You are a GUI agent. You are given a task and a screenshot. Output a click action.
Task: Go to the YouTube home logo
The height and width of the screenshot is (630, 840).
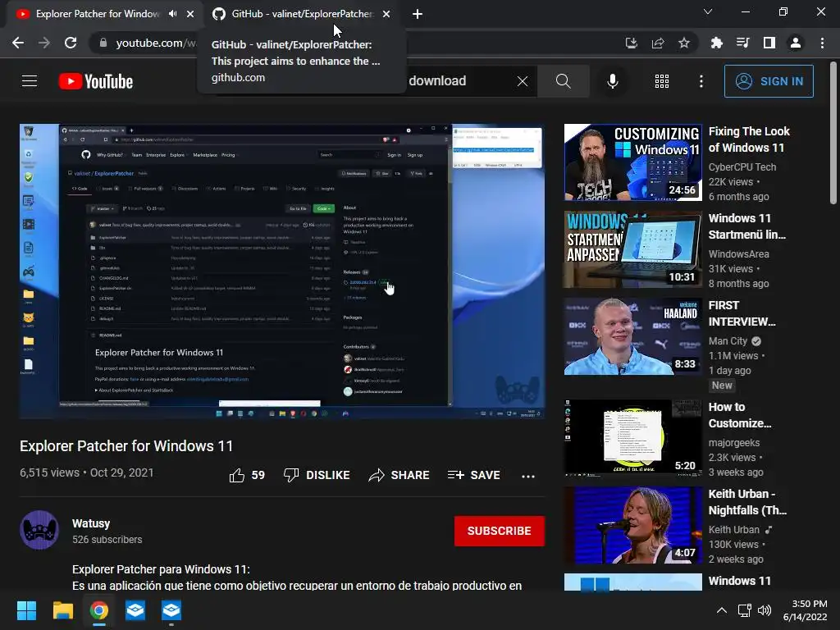pyautogui.click(x=96, y=81)
